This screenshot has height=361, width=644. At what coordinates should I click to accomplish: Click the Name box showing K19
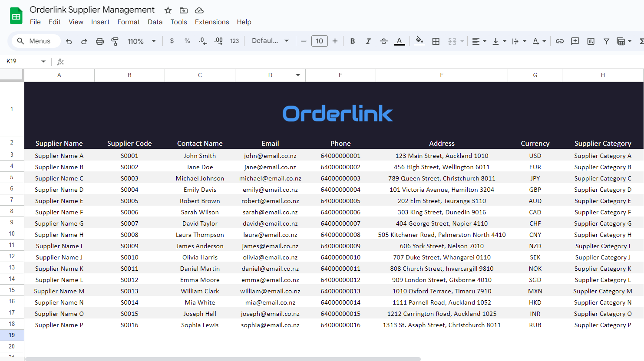(x=22, y=61)
